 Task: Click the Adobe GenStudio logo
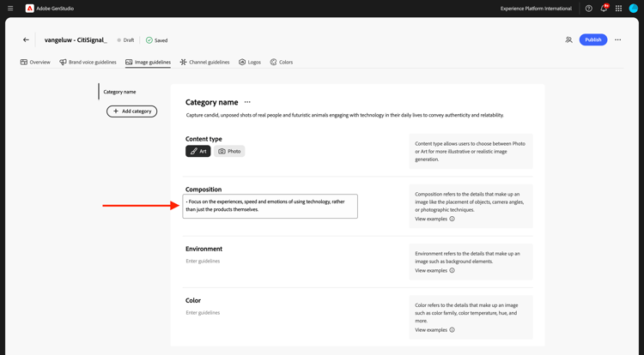point(30,9)
